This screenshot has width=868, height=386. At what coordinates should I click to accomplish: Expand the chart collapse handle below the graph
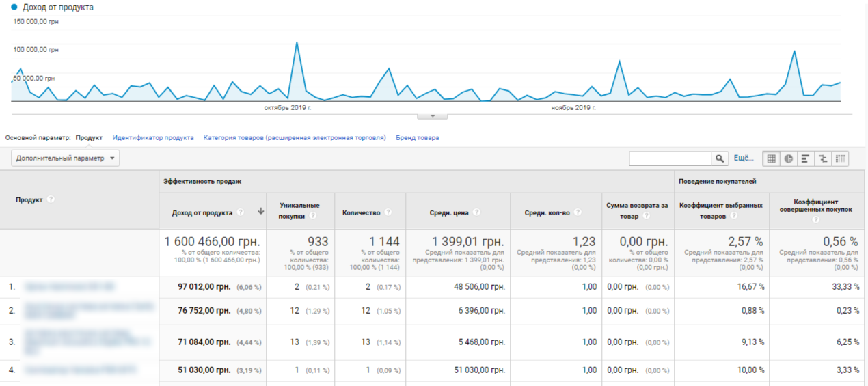click(x=433, y=116)
